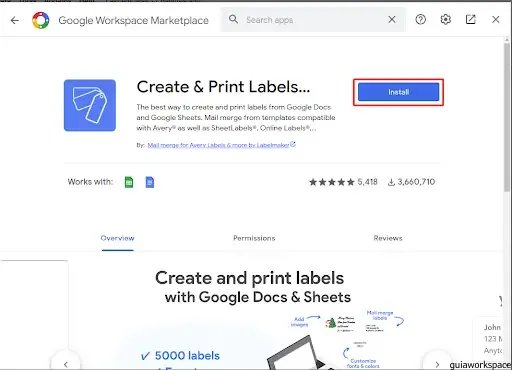This screenshot has height=370, width=512.
Task: Open Marketplace in new window icon
Action: [471, 20]
